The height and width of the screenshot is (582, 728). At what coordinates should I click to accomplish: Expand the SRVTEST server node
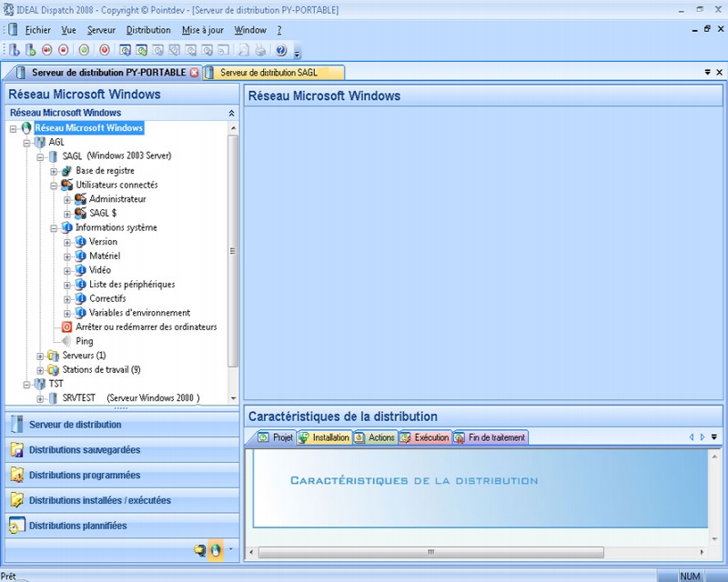tap(40, 398)
